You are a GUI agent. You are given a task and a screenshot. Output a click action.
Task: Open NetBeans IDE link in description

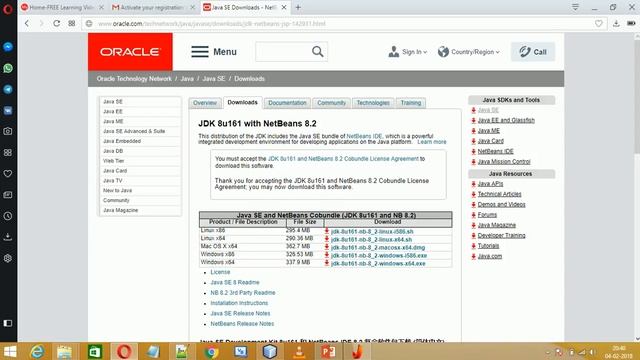(x=364, y=136)
